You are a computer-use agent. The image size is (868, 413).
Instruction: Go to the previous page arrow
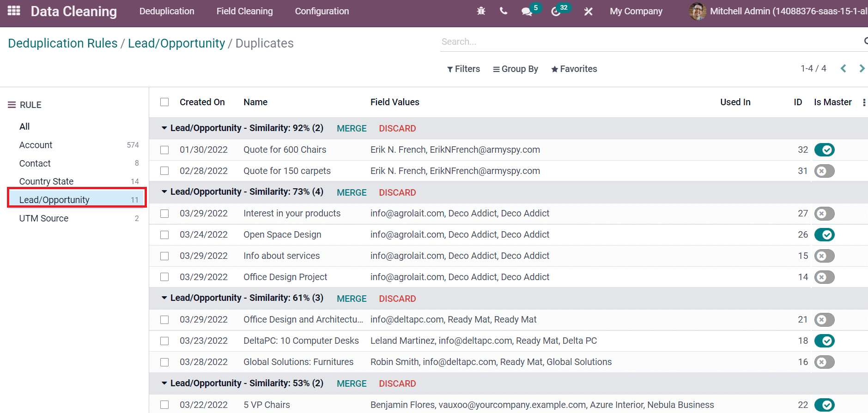(843, 69)
